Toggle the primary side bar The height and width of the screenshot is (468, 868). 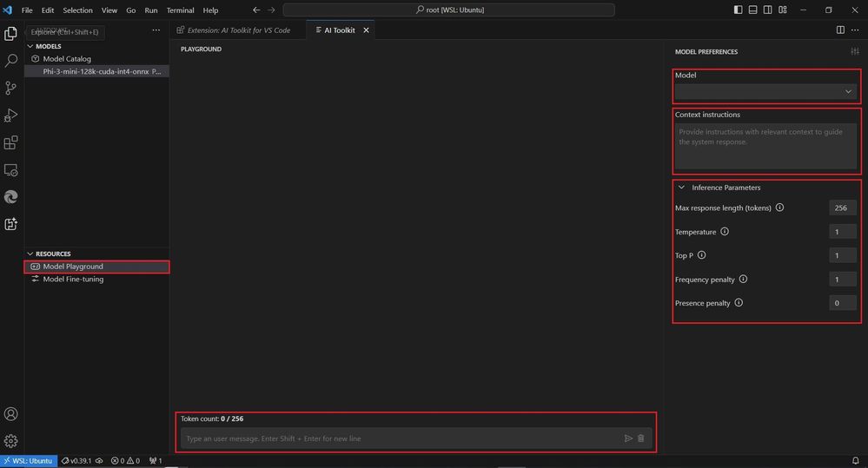click(x=738, y=10)
